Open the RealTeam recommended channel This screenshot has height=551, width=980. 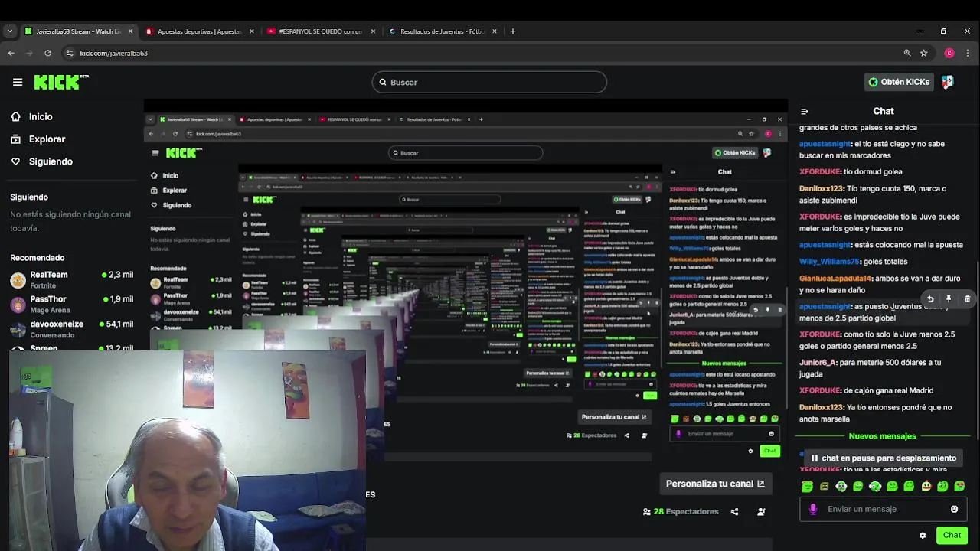73,279
